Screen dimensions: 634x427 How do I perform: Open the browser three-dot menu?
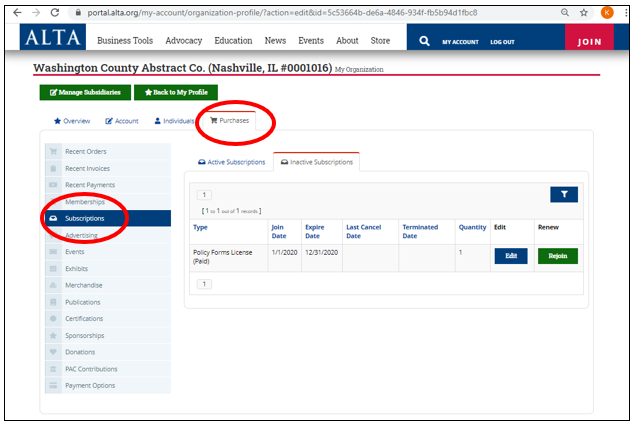tap(626, 13)
